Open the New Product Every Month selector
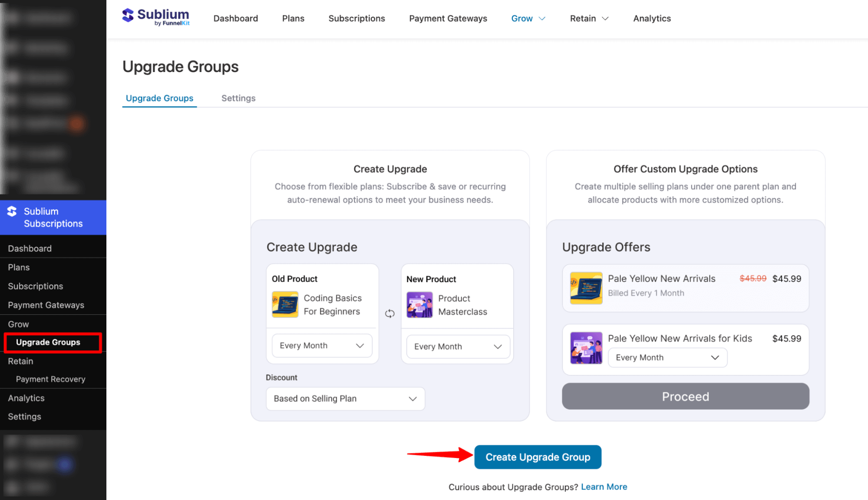 (457, 346)
